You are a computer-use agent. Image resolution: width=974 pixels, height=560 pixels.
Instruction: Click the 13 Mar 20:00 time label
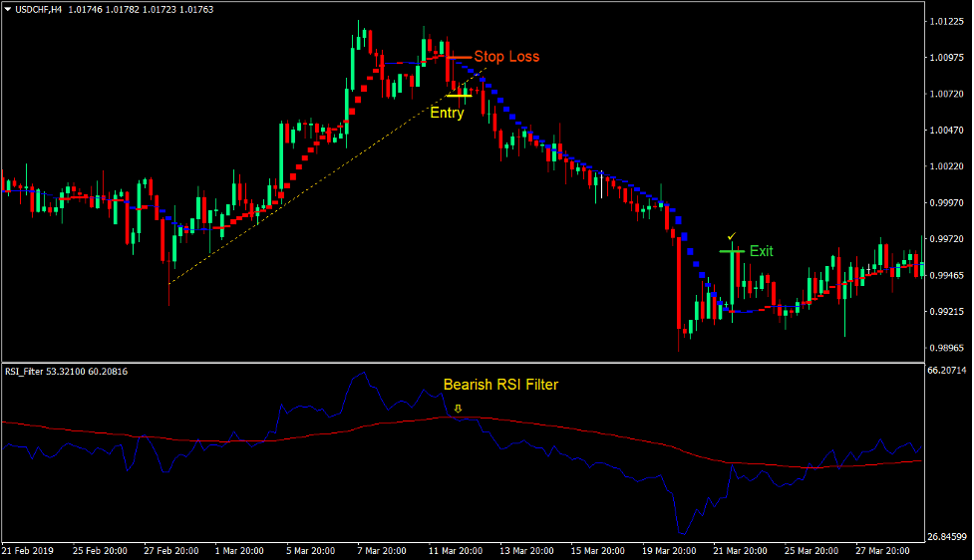[526, 551]
